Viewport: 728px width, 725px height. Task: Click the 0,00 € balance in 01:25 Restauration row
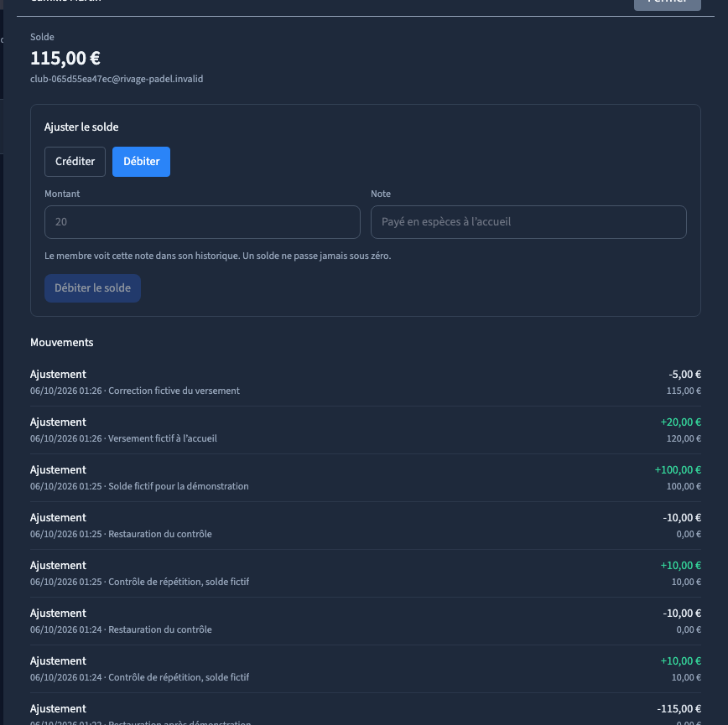coord(689,534)
